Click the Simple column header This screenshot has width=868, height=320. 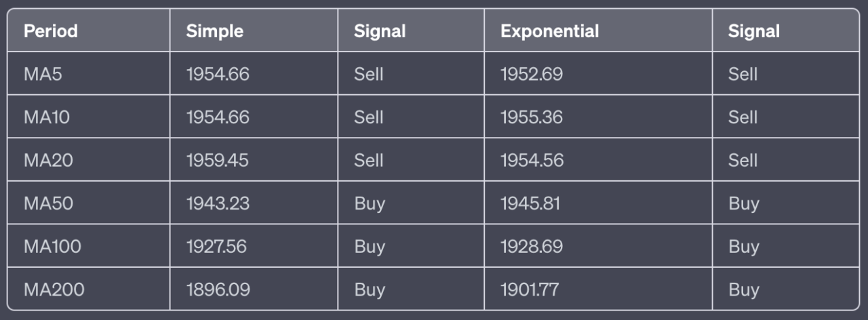point(214,31)
